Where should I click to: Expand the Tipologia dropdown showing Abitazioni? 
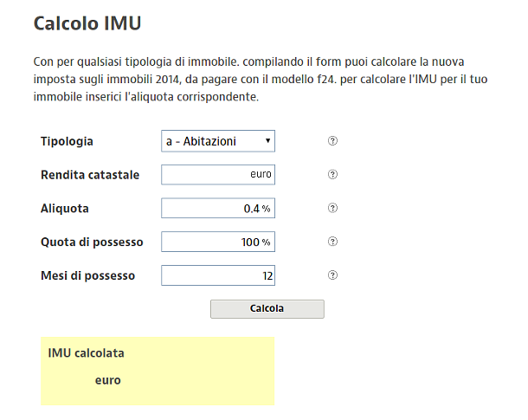(x=218, y=141)
